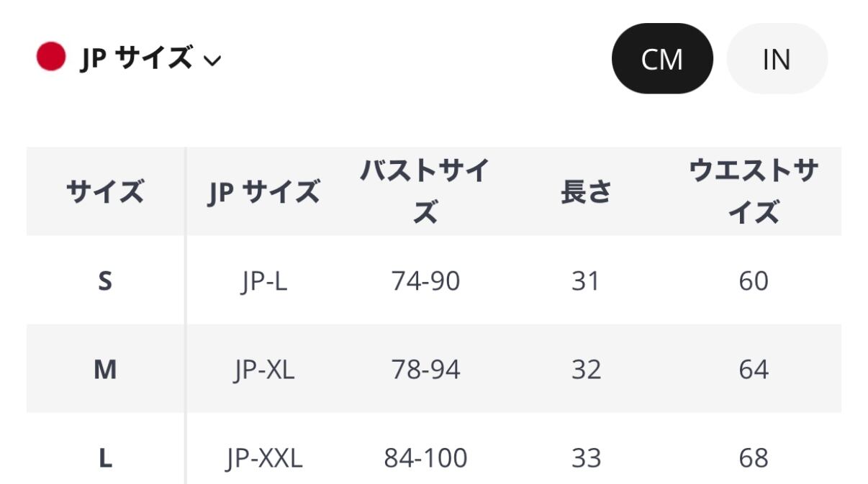This screenshot has width=868, height=484.
Task: Click bust value 74-90
Action: pos(425,280)
